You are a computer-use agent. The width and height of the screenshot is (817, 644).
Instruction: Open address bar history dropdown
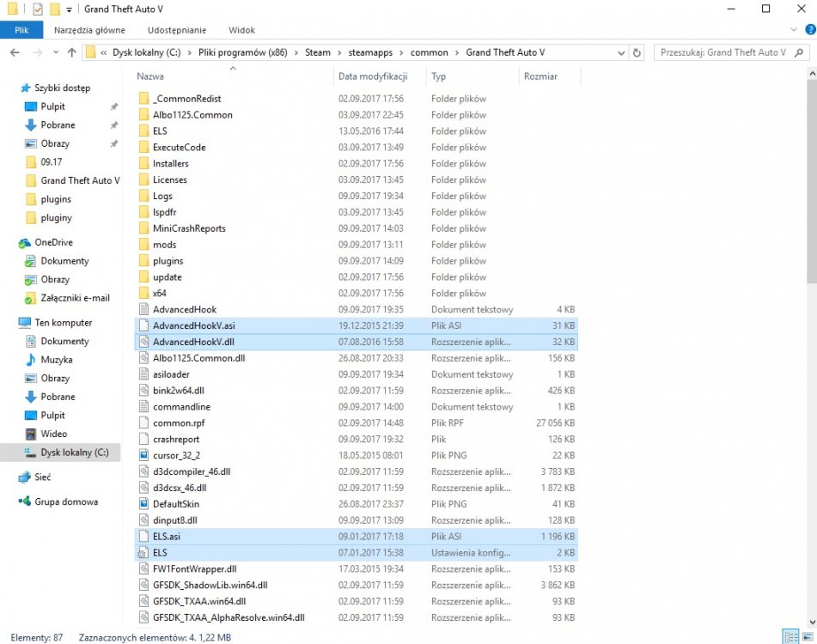[621, 52]
